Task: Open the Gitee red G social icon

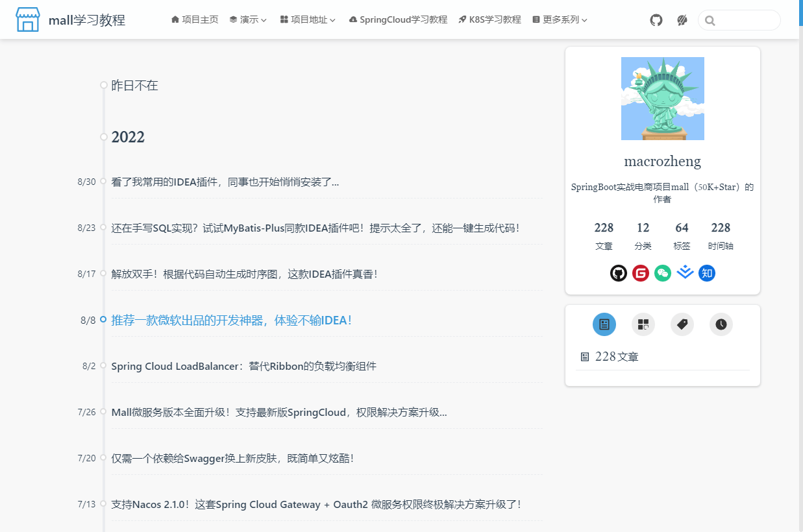Action: [x=641, y=273]
